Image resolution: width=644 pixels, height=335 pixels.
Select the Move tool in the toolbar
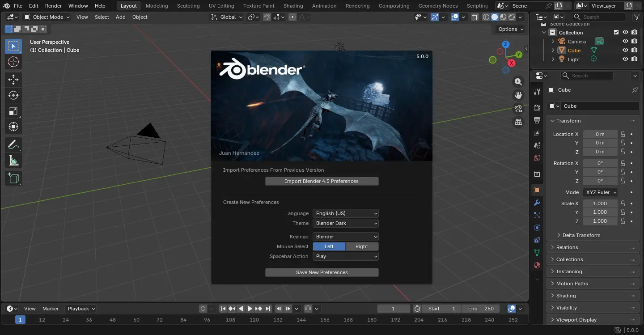tap(13, 80)
